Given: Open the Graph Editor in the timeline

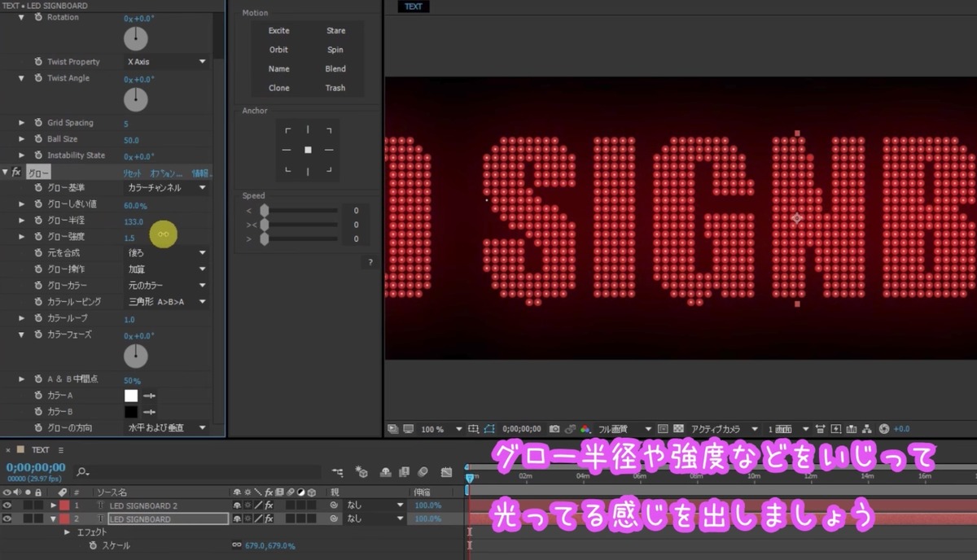Looking at the screenshot, I should point(446,471).
